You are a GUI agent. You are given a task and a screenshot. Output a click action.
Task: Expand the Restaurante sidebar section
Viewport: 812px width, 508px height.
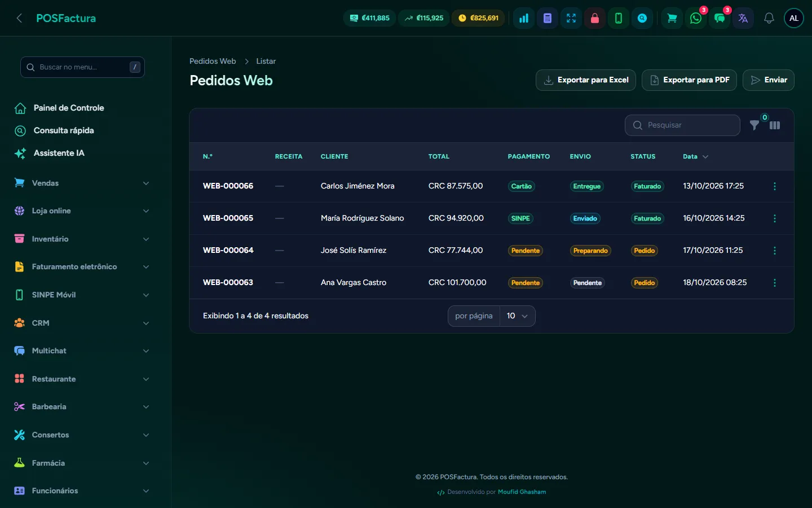click(x=82, y=379)
